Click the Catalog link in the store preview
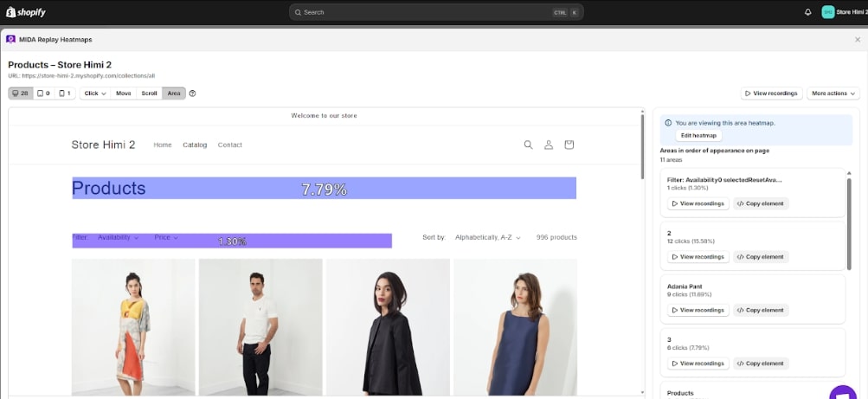The height and width of the screenshot is (399, 868). [195, 145]
